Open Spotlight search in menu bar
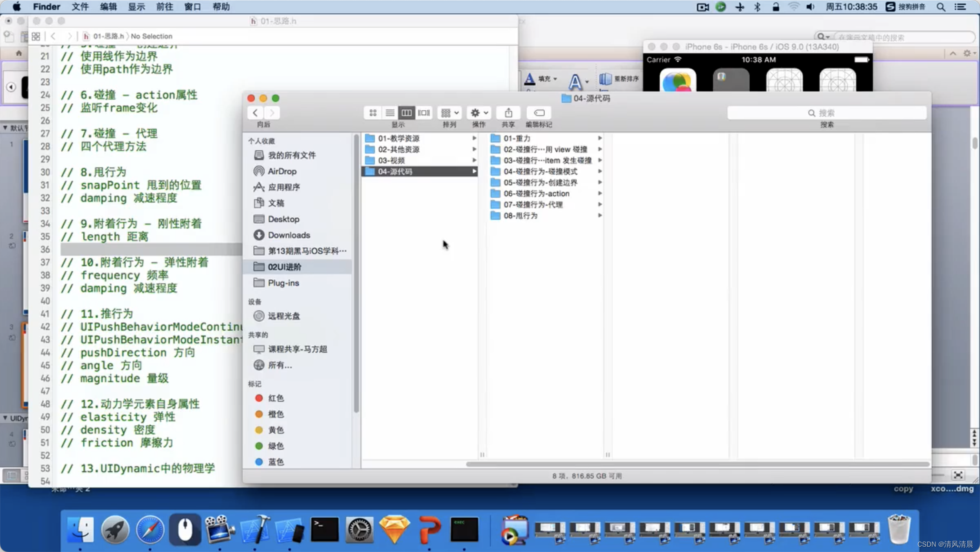Screen dimensions: 980x552 pos(941,7)
